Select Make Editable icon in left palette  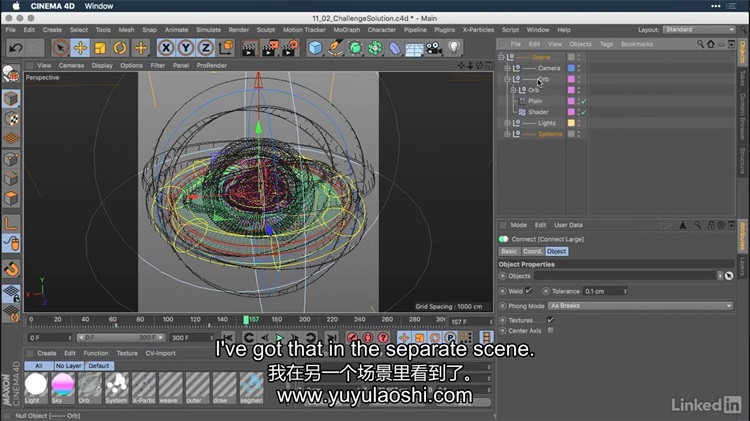click(11, 74)
